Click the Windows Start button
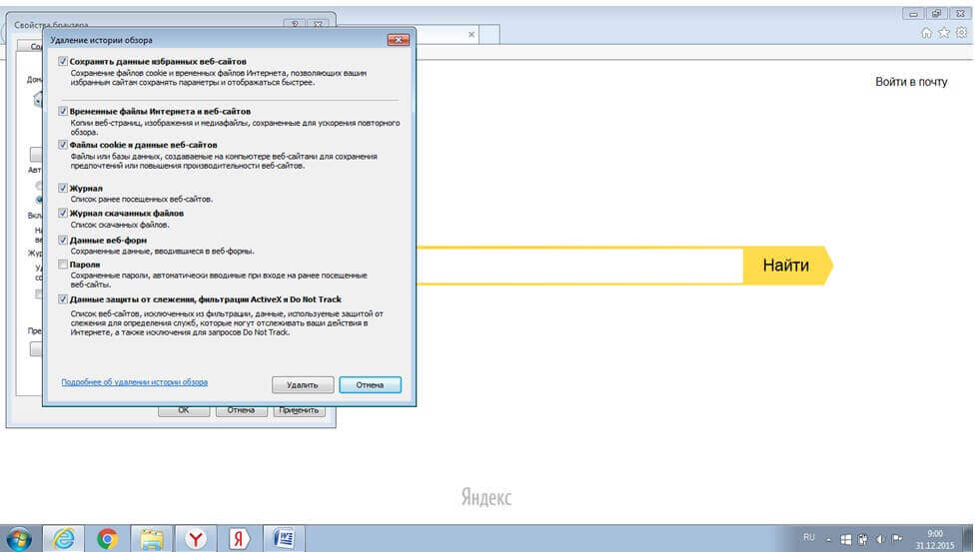This screenshot has height=552, width=980. tap(20, 538)
